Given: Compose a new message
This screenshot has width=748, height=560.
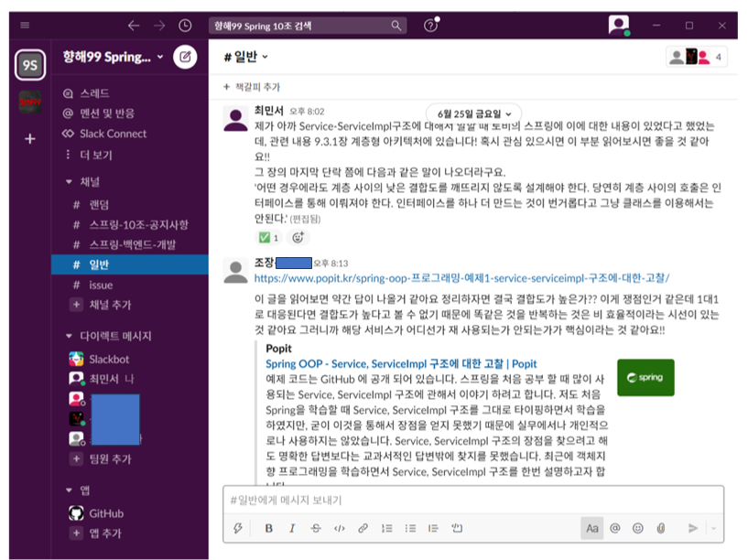Looking at the screenshot, I should pyautogui.click(x=185, y=58).
